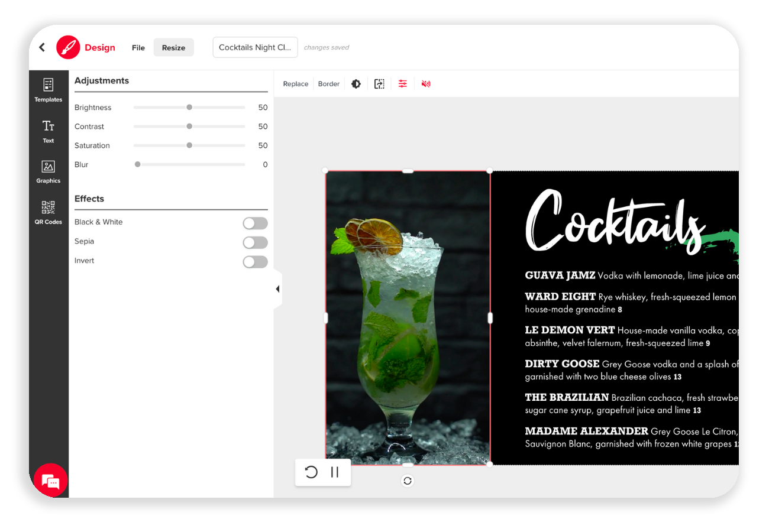
Task: Open the Graphics sidebar panel
Action: click(x=49, y=171)
